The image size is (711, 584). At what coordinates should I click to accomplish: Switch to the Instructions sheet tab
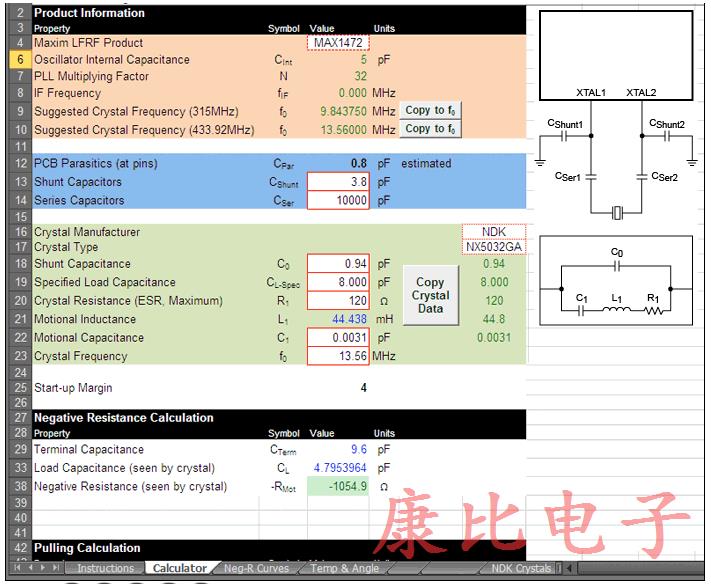(x=106, y=568)
